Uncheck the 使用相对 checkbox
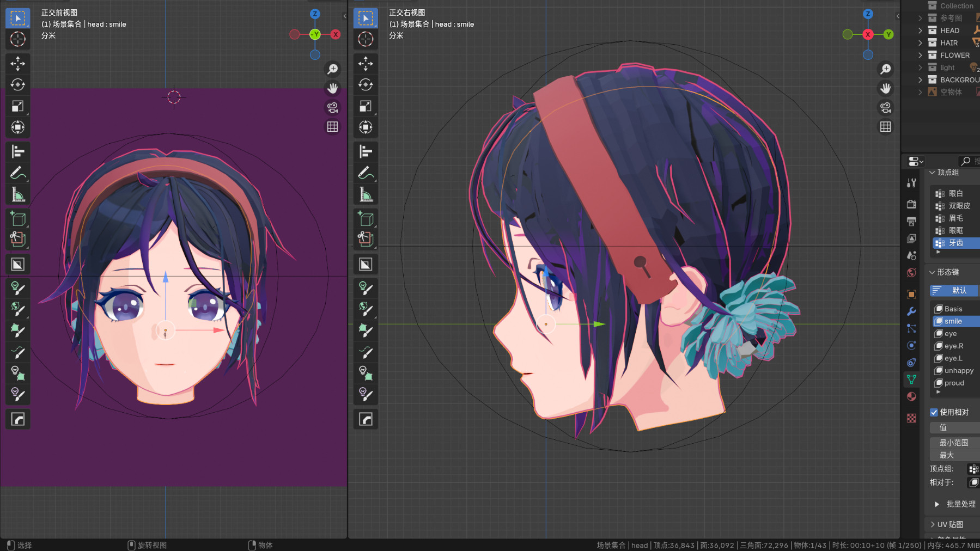This screenshot has height=551, width=980. tap(934, 412)
